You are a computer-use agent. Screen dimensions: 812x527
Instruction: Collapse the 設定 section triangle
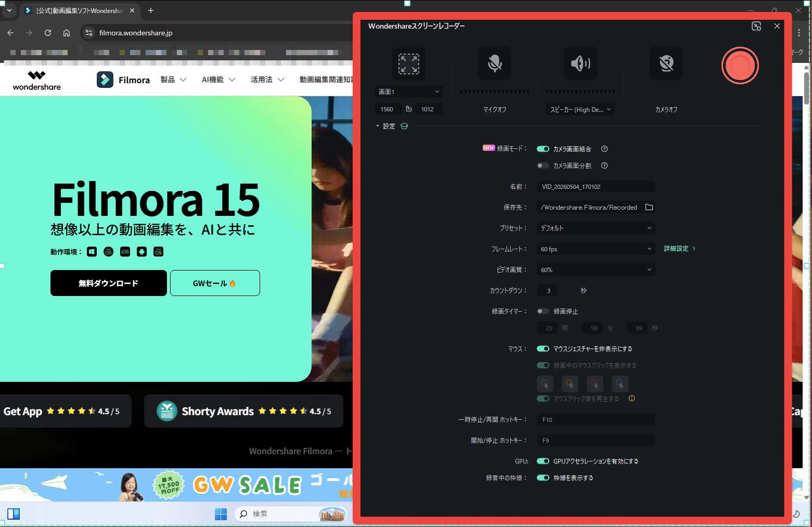tap(378, 126)
